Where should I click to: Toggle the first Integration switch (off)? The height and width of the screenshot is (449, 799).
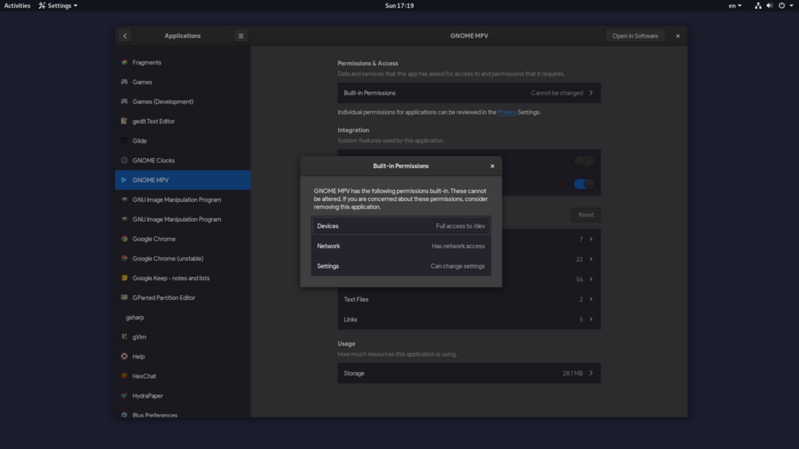(x=584, y=161)
